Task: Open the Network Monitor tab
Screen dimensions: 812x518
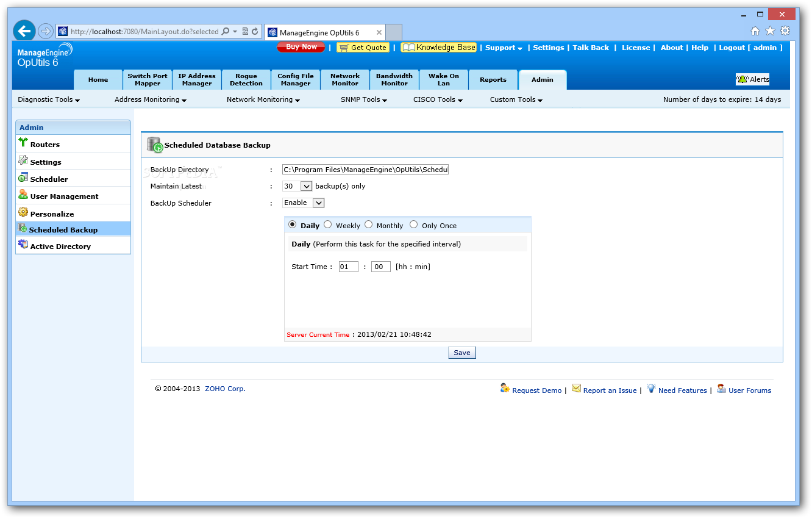Action: pos(345,80)
